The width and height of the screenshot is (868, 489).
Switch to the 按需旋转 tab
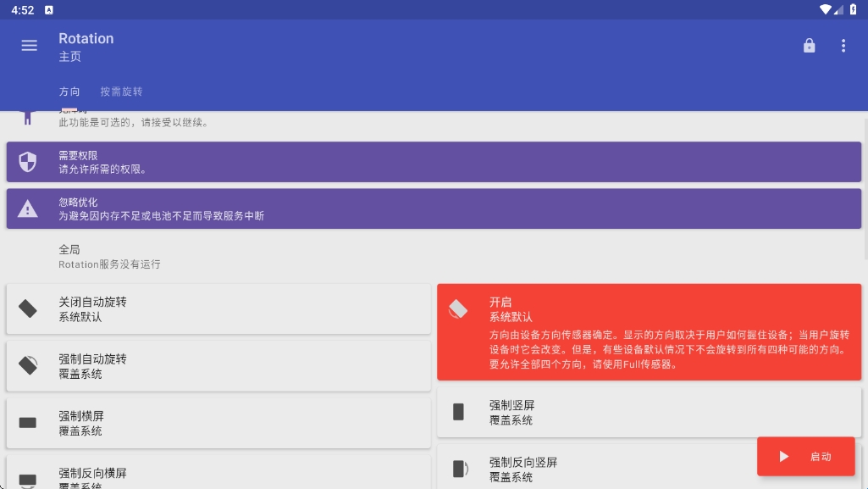(121, 92)
